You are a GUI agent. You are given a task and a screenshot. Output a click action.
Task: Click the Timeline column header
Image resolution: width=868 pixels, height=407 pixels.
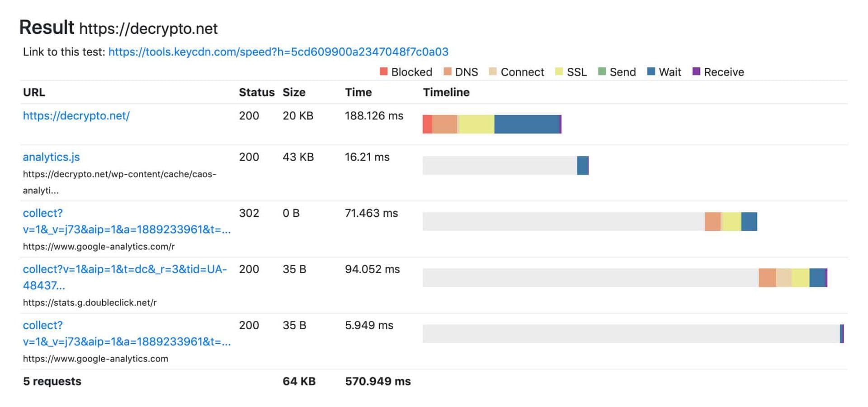(446, 92)
